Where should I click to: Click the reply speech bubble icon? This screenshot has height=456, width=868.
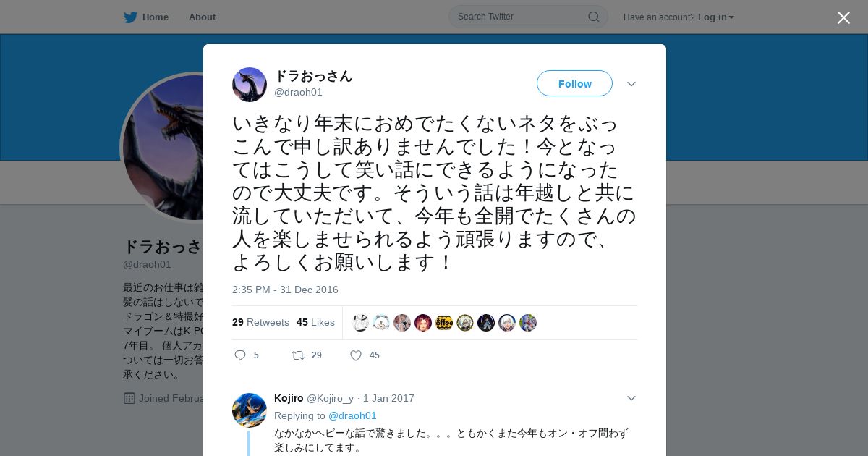tap(240, 355)
